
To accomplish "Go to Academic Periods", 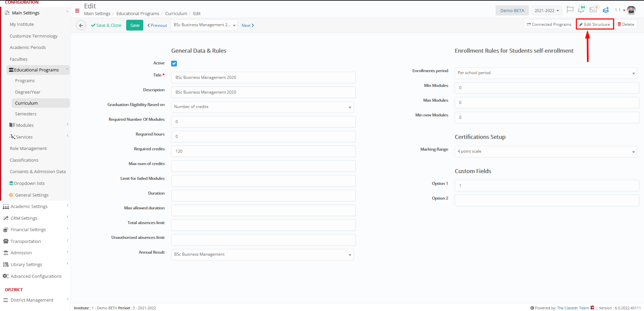I will (x=28, y=48).
